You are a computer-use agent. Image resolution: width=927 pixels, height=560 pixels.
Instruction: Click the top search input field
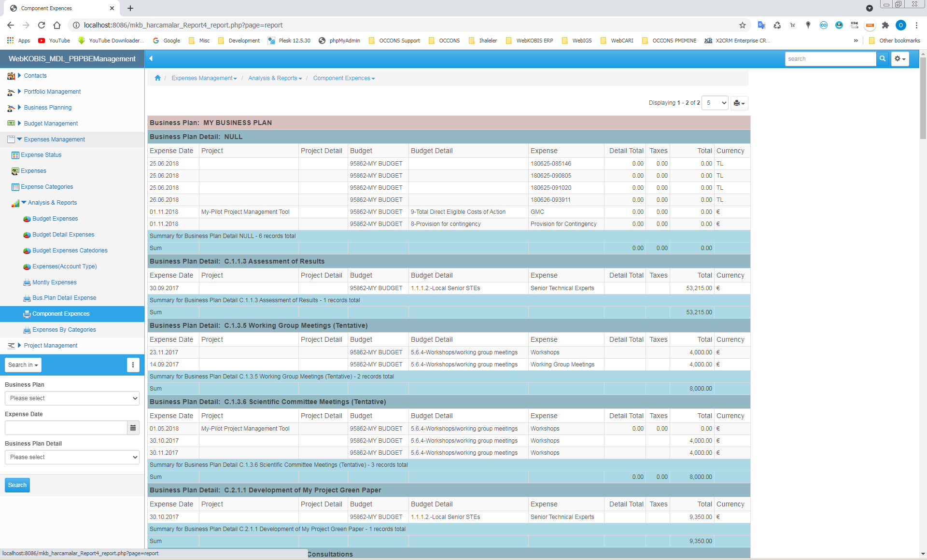[830, 59]
